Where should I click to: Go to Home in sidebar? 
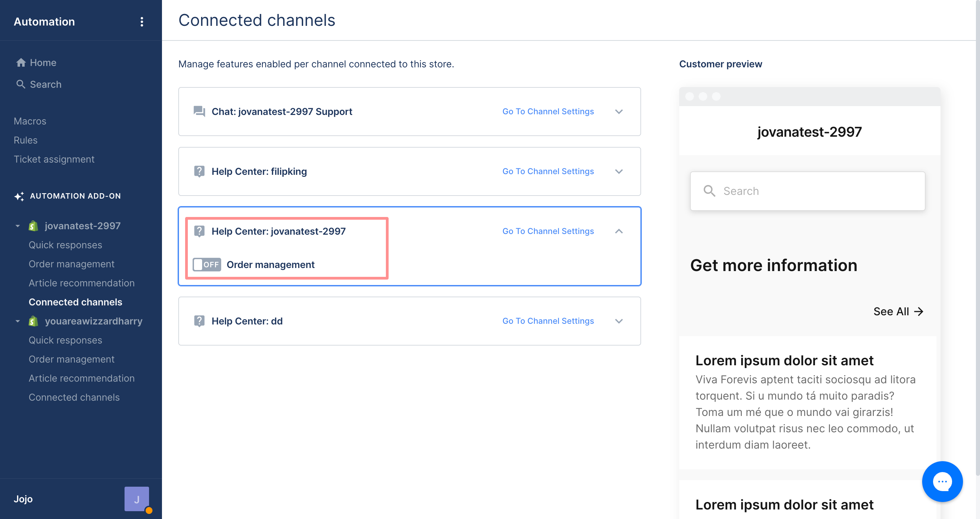tap(43, 63)
